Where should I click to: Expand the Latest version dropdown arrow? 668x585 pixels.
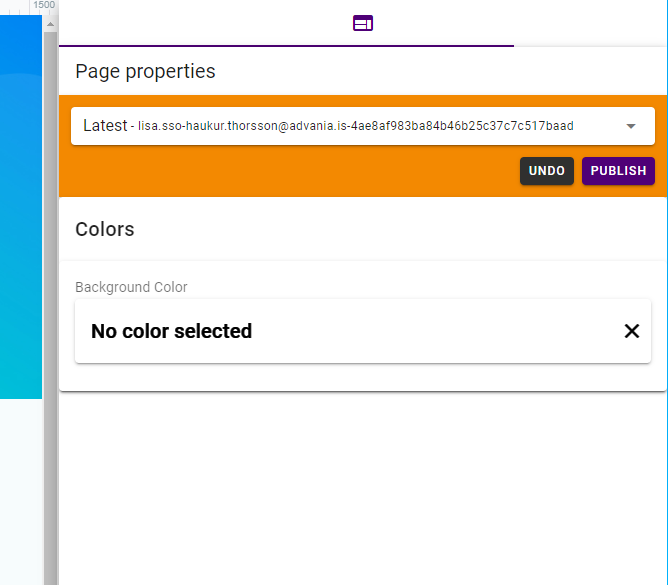(631, 126)
